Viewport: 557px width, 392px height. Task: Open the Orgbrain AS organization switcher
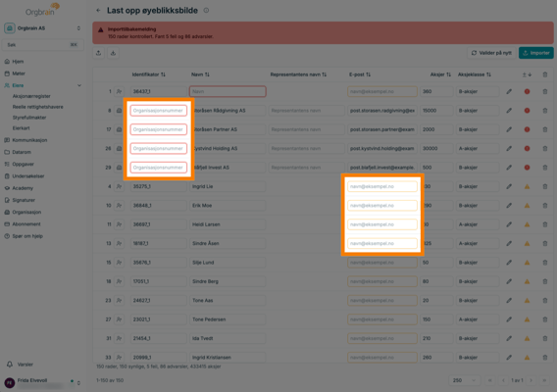point(42,28)
